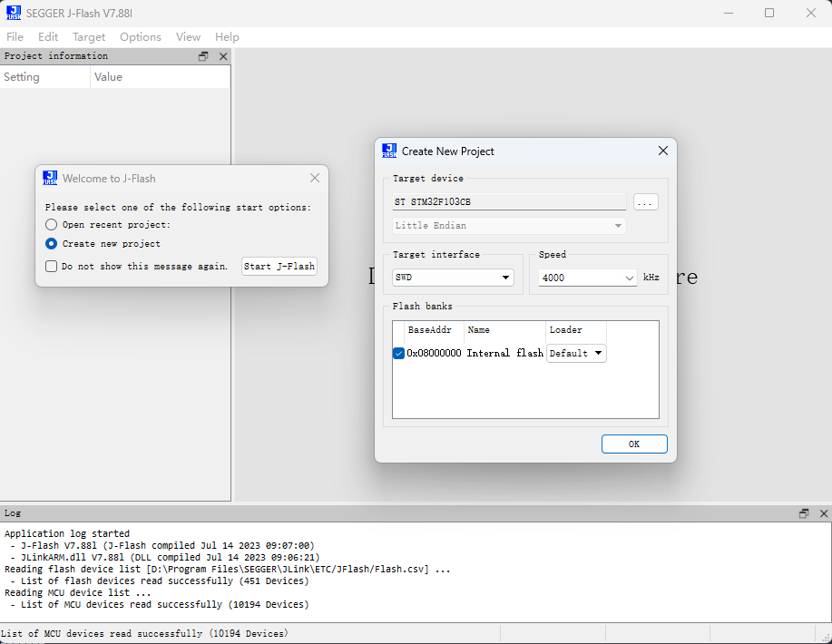Close the Create New Project dialog
The image size is (832, 644).
click(663, 151)
